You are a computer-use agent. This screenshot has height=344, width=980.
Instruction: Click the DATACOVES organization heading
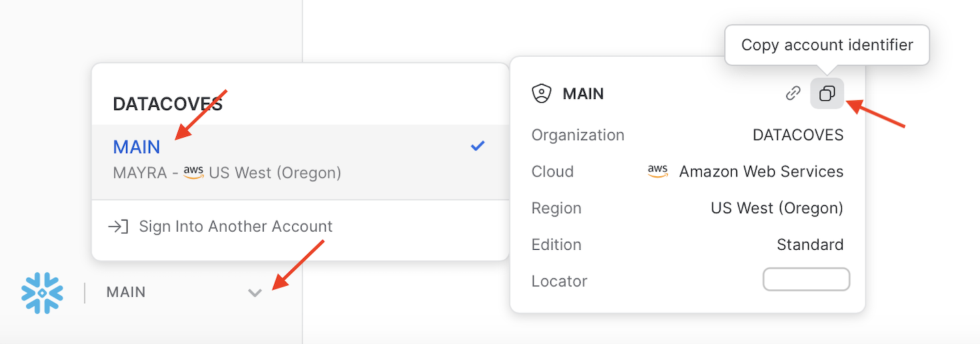pos(167,104)
